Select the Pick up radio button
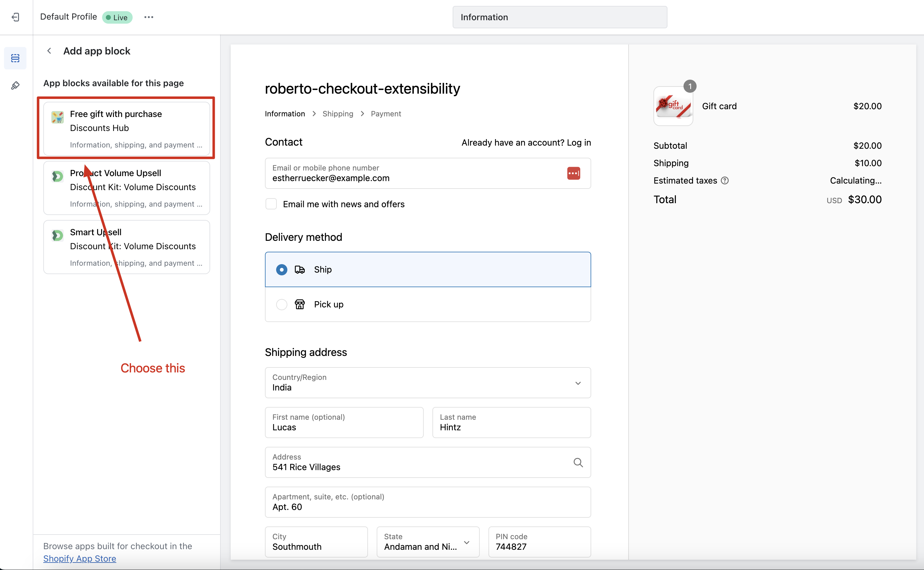 pos(282,304)
